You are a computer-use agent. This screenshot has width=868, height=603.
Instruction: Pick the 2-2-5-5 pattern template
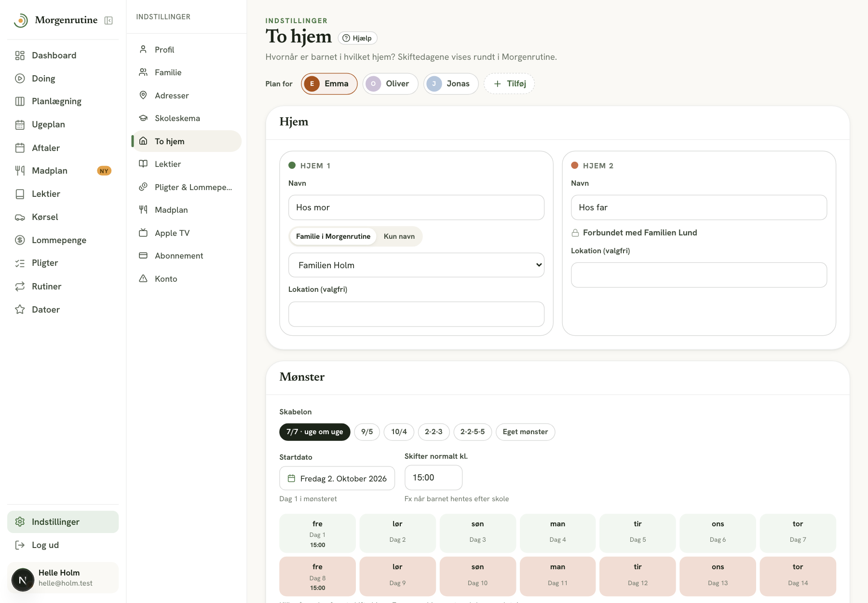[473, 432]
